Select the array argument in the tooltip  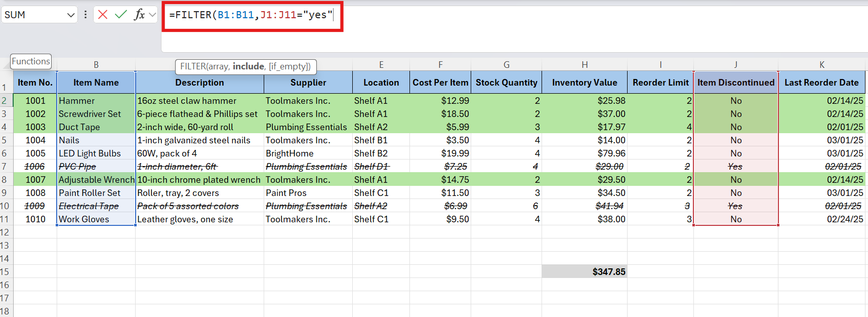218,66
